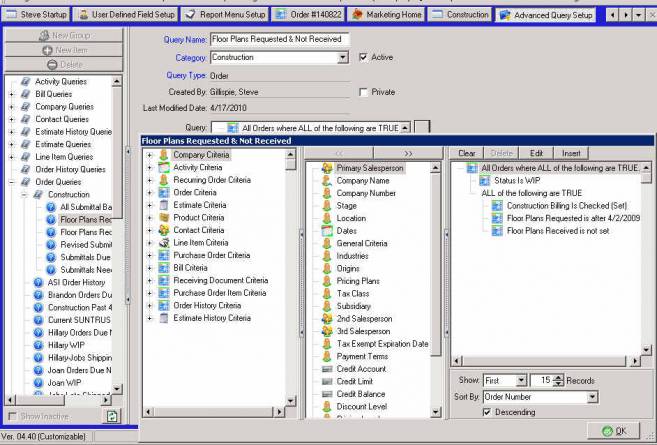
Task: Click the Estimate History Criteria icon
Action: tap(164, 318)
